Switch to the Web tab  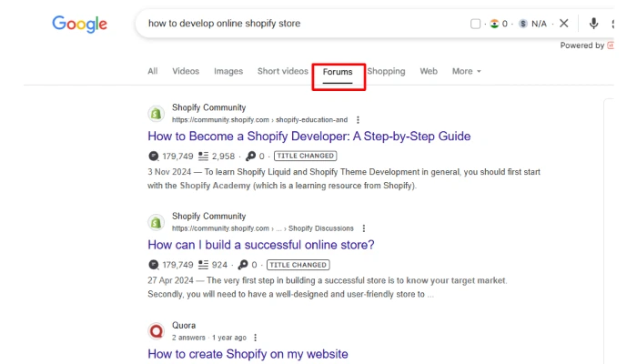(x=429, y=71)
